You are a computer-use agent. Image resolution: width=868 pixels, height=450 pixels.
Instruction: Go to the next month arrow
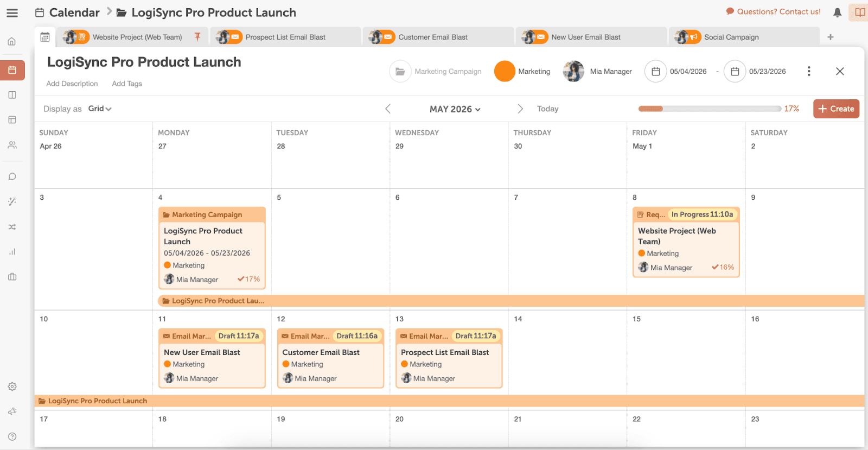[520, 109]
